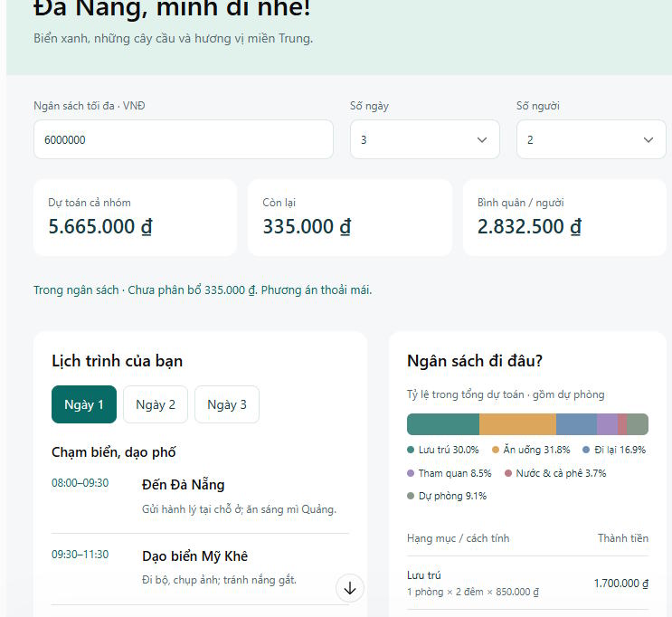
Task: Switch to the Ngày 3 tab
Action: (x=227, y=404)
